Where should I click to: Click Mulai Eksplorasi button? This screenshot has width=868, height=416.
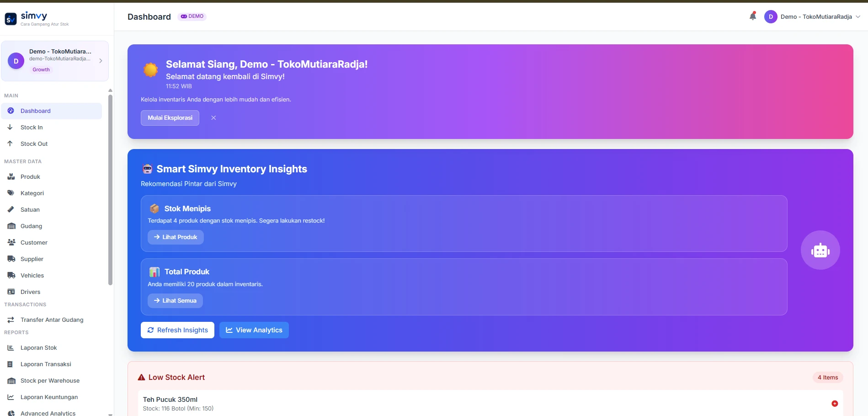point(170,118)
